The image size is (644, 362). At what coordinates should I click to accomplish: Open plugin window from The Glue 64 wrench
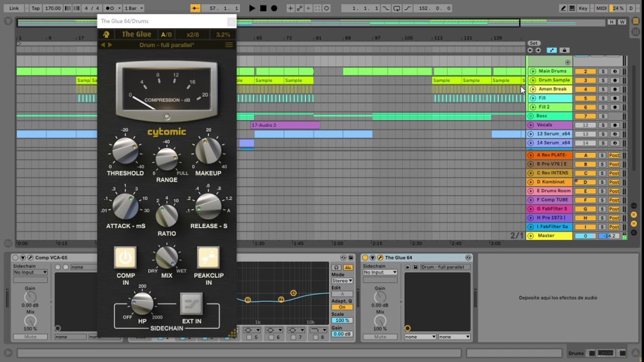tap(380, 258)
